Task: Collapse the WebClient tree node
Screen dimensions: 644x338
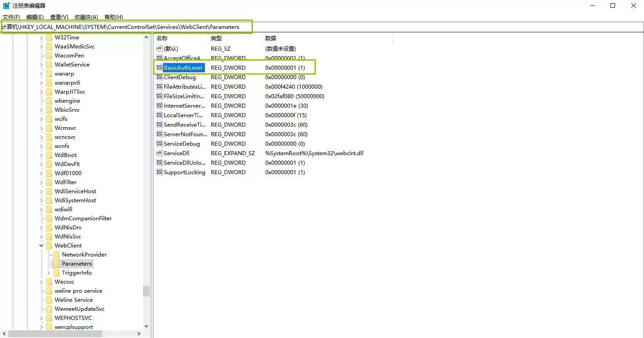Action: click(x=42, y=246)
